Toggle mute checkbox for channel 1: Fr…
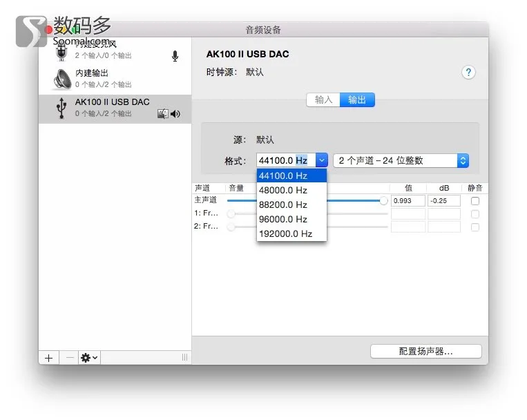The image size is (527, 420). (x=475, y=214)
